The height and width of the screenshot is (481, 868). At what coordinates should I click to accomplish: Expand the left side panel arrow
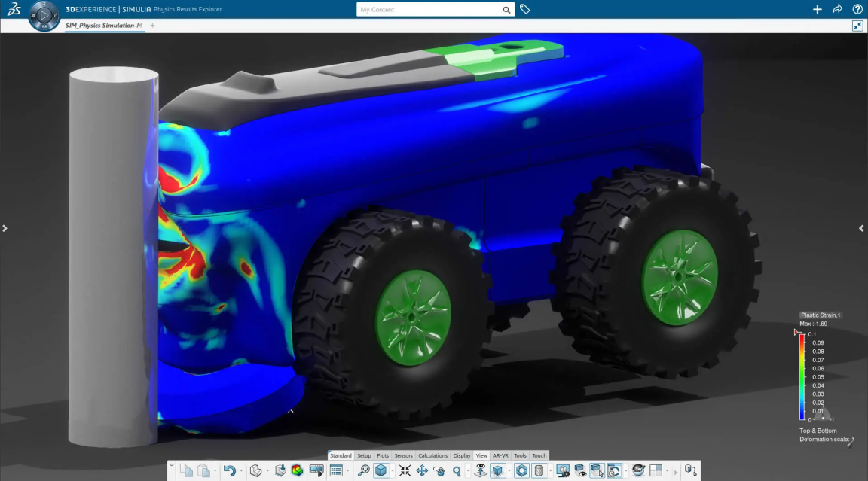[5, 228]
